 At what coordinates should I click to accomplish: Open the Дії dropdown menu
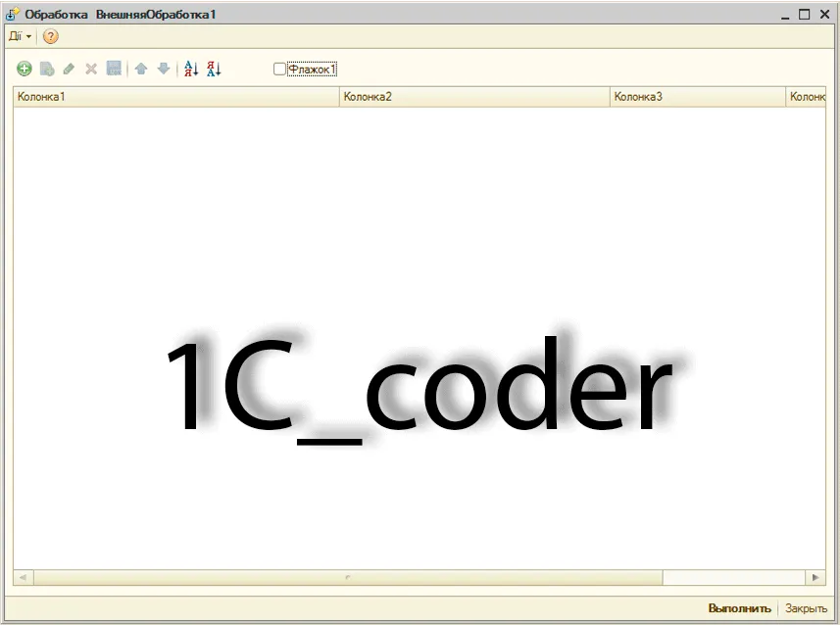point(20,36)
